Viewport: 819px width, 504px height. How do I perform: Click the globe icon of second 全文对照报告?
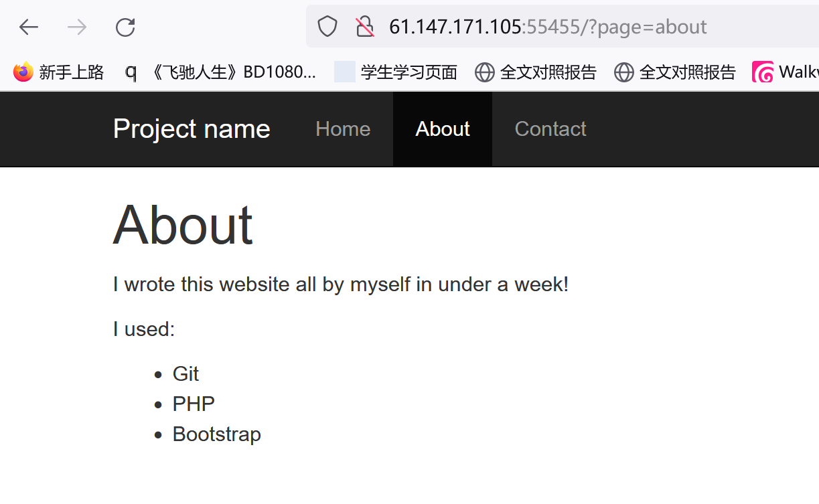(x=623, y=72)
